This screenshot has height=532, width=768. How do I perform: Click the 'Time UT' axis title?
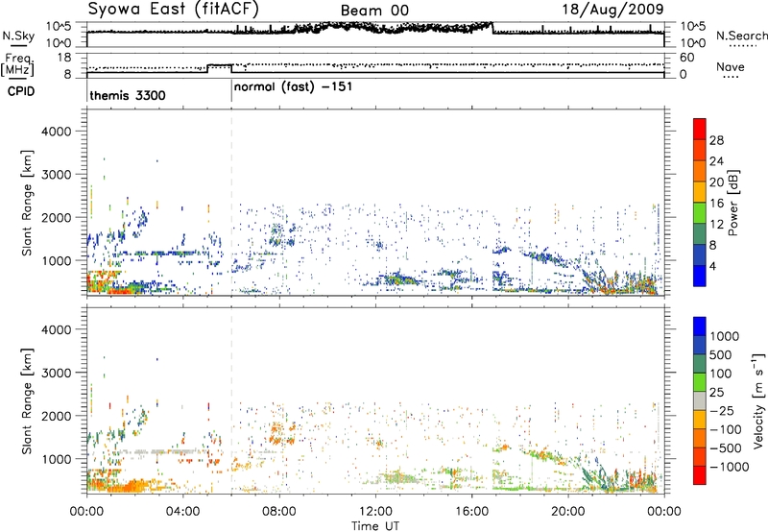pos(375,526)
